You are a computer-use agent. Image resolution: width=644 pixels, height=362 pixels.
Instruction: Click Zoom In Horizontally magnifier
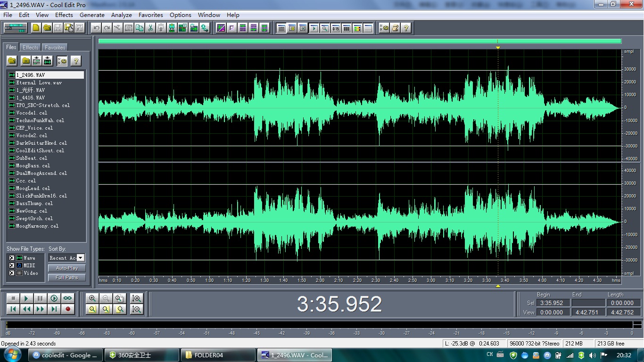(x=92, y=298)
